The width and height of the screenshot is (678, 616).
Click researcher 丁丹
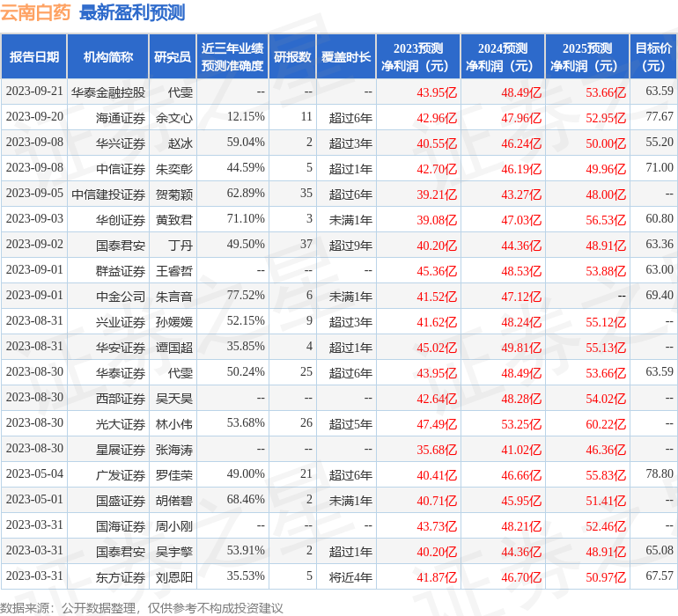pyautogui.click(x=181, y=246)
